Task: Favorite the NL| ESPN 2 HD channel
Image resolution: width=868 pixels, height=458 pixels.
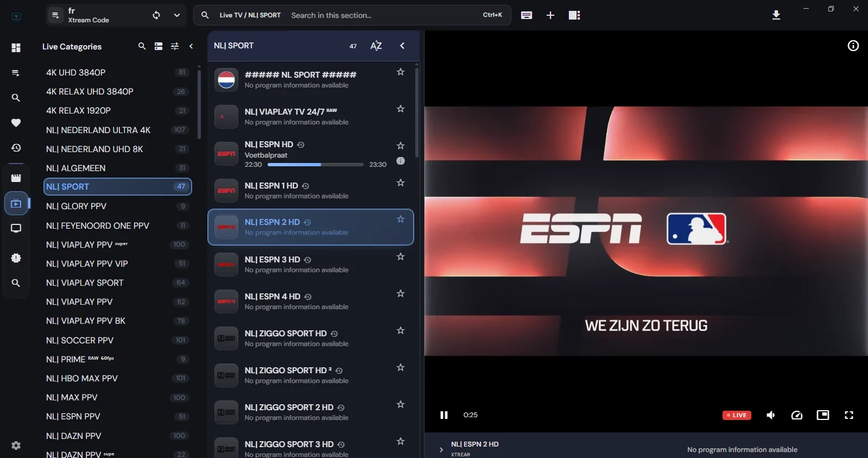Action: click(x=401, y=219)
